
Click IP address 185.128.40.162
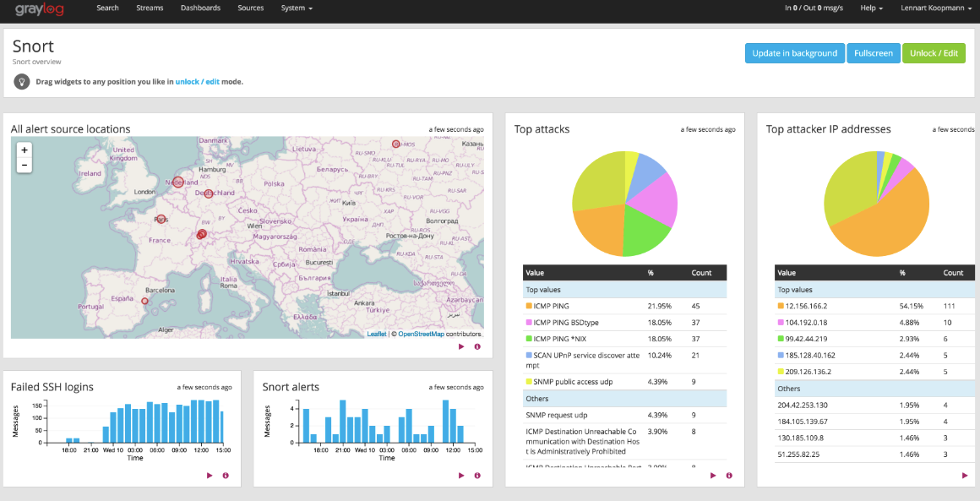(811, 355)
